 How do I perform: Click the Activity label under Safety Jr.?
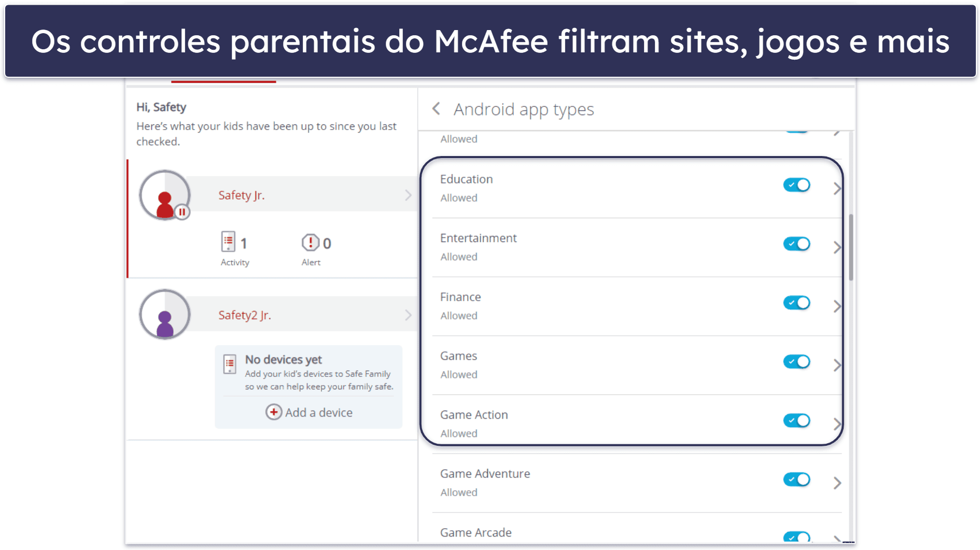point(235,262)
